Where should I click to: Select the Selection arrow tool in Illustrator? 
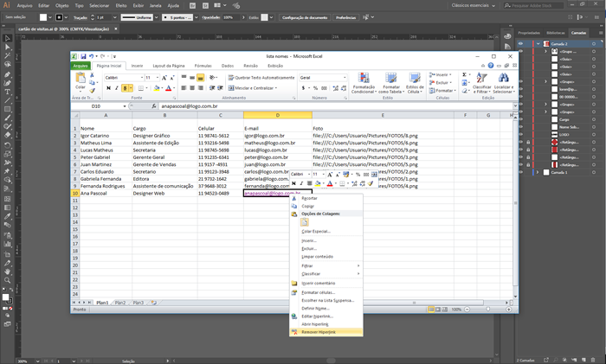point(7,38)
